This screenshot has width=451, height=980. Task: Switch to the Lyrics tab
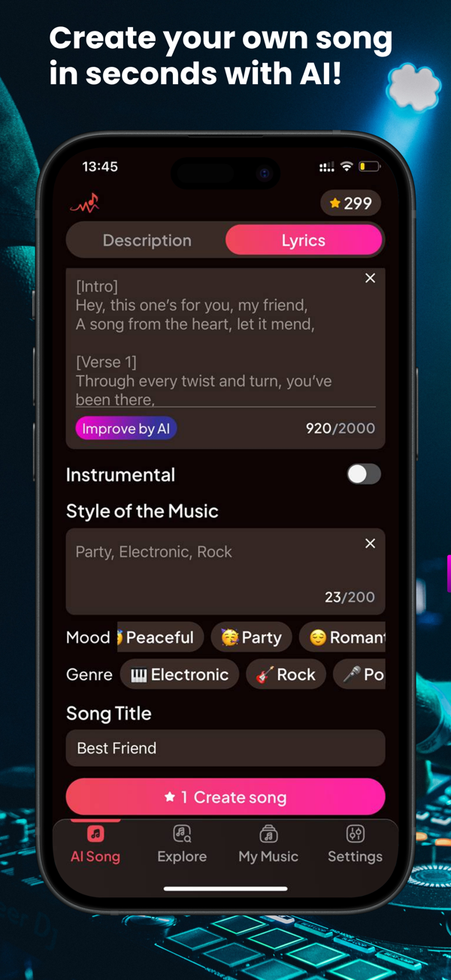coord(304,240)
